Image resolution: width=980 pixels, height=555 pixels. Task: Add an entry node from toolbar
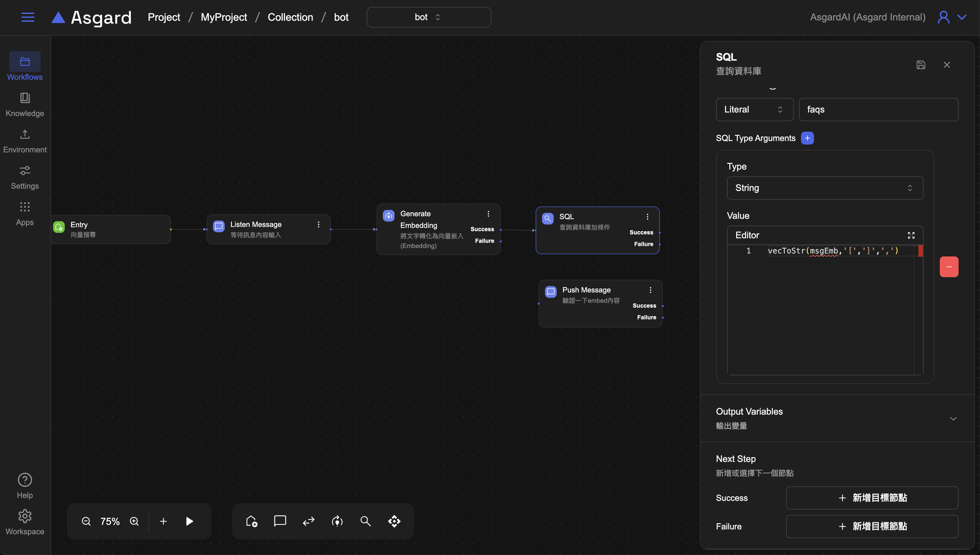251,521
